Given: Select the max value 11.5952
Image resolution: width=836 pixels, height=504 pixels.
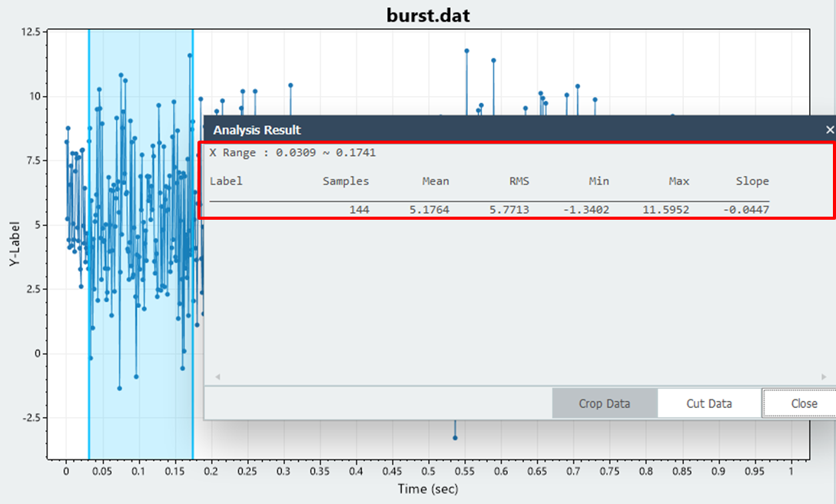Looking at the screenshot, I should (665, 210).
